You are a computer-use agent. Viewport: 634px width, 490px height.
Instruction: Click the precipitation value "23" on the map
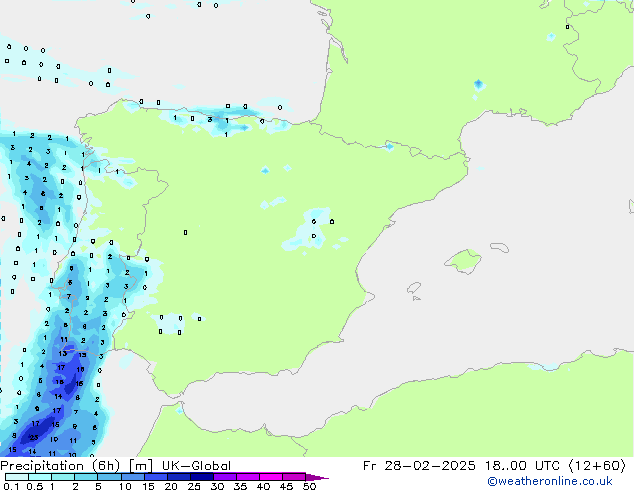click(x=34, y=437)
